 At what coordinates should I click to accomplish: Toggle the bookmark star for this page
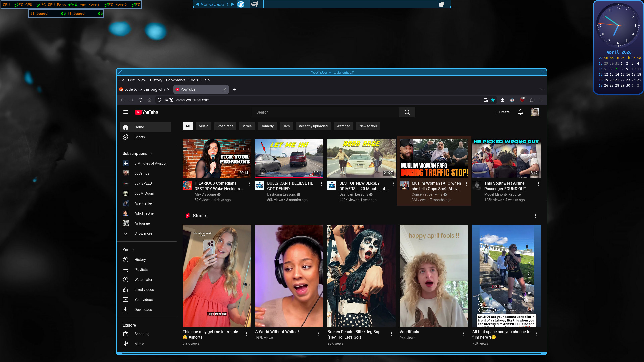493,100
